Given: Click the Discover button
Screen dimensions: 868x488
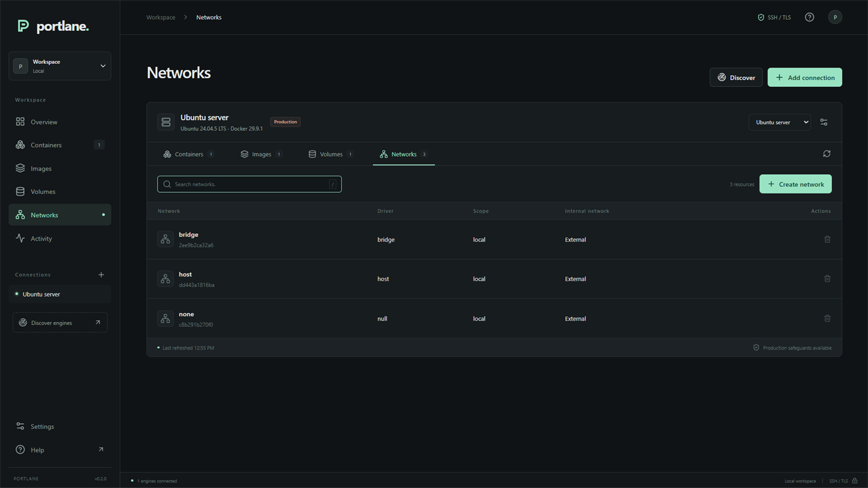Looking at the screenshot, I should click(x=736, y=78).
